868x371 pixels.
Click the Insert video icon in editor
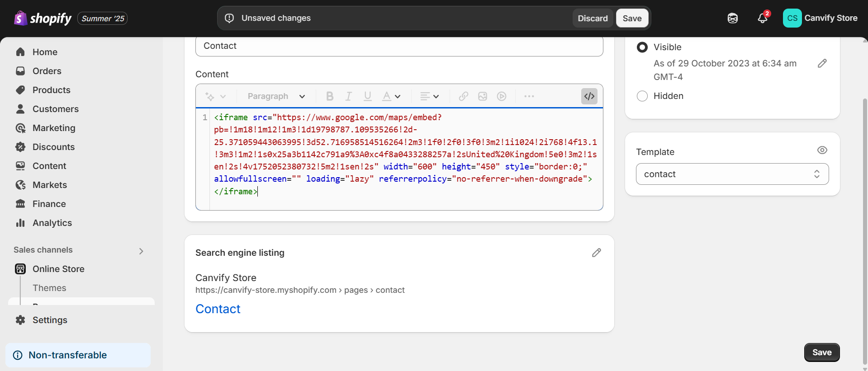[501, 96]
